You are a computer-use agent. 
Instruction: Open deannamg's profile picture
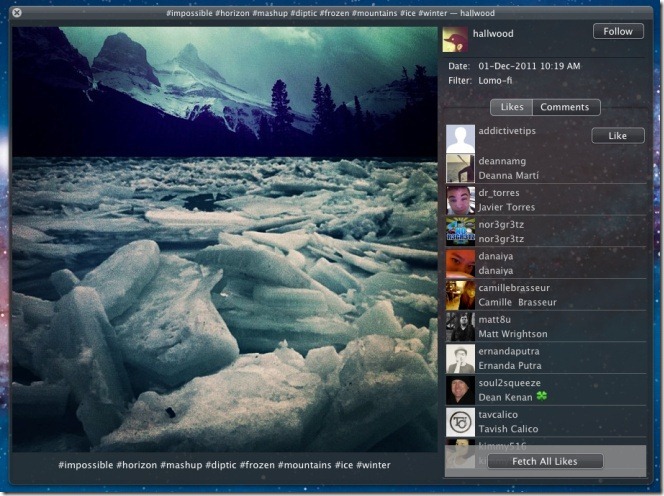click(x=460, y=168)
